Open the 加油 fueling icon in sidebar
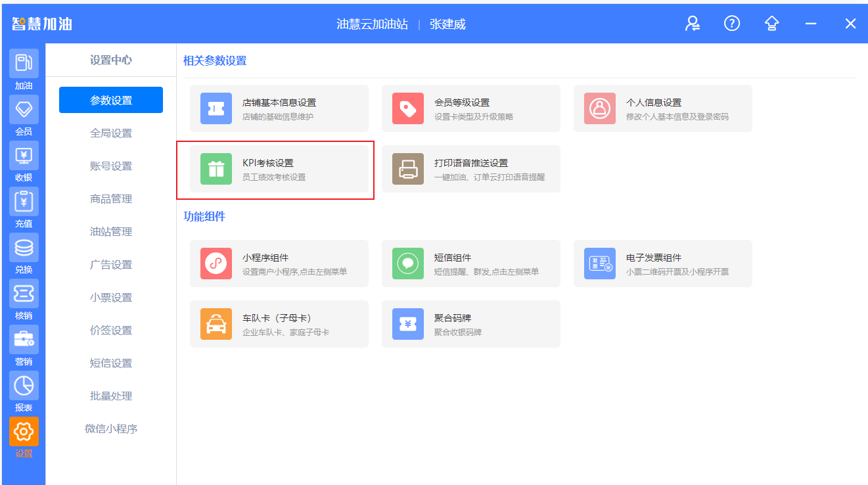Image resolution: width=868 pixels, height=485 pixels. tap(24, 64)
